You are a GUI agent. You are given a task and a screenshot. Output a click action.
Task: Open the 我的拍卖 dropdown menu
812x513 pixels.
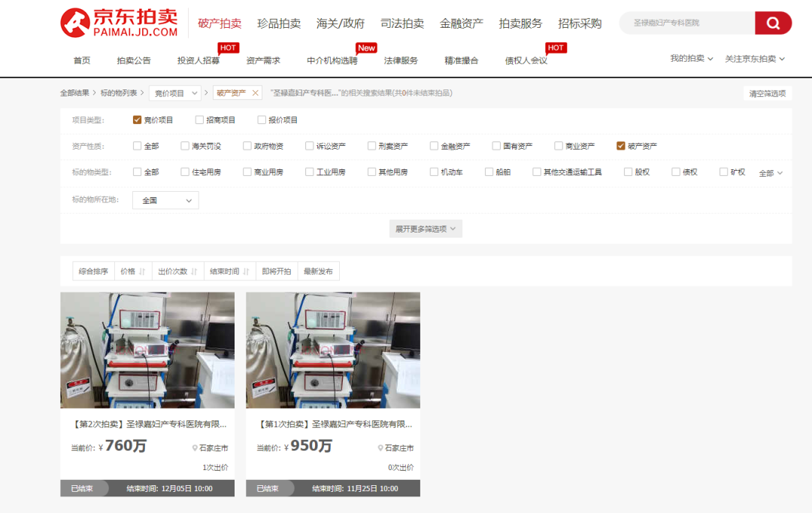pyautogui.click(x=692, y=59)
